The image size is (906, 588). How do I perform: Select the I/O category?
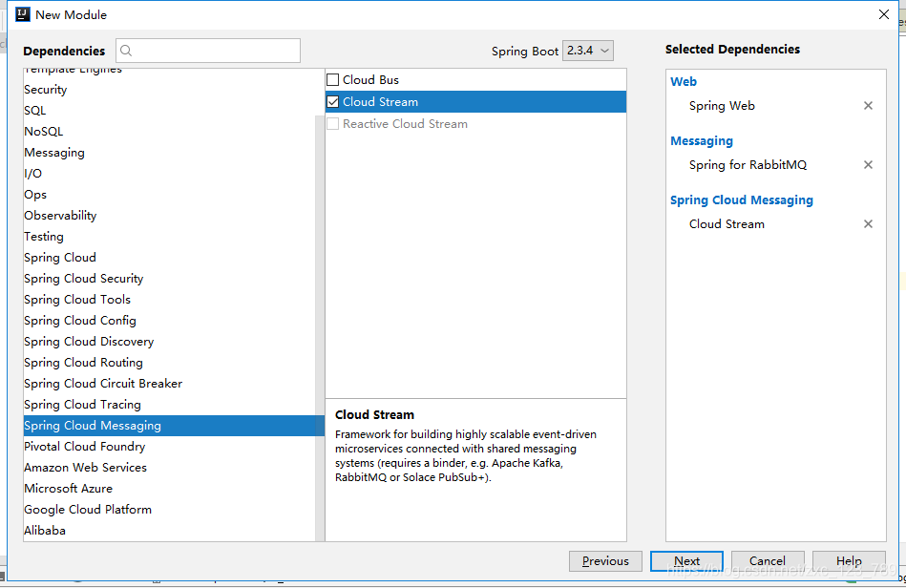[x=170, y=174]
